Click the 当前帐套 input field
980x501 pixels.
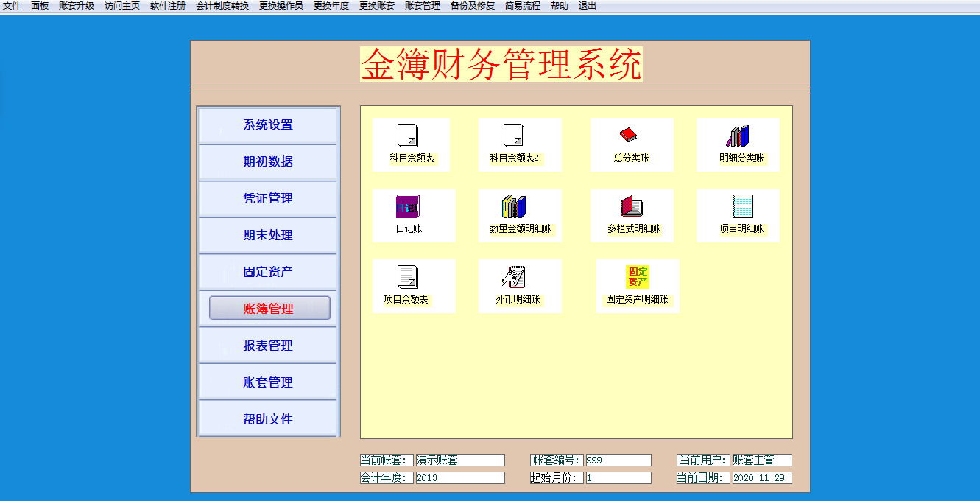click(460, 460)
